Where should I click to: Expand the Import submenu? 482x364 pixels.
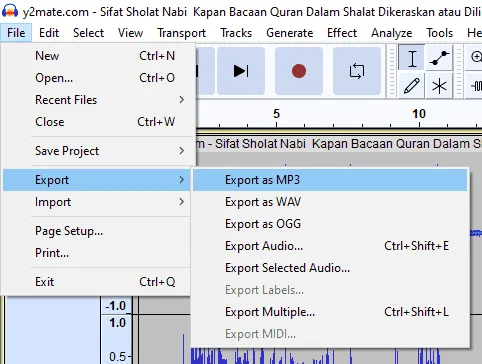97,202
